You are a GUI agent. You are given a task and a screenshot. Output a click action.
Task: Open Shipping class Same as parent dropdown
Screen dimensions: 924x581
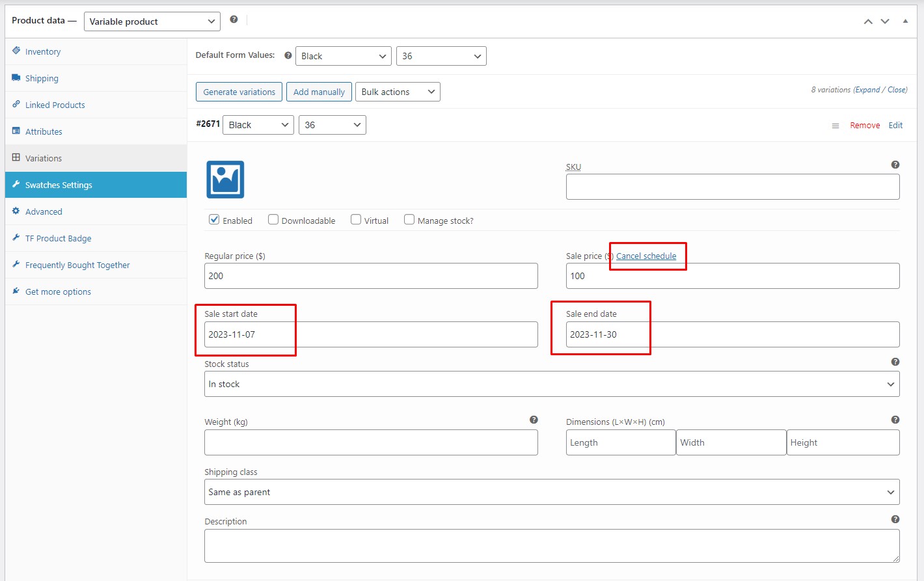point(552,492)
